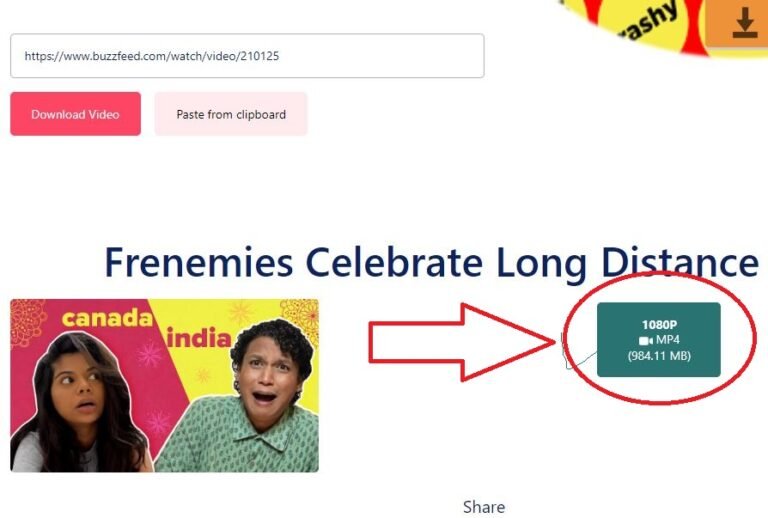The image size is (768, 518).
Task: Click the orange mandala in thumbnail's top-left corner
Action: (27, 321)
